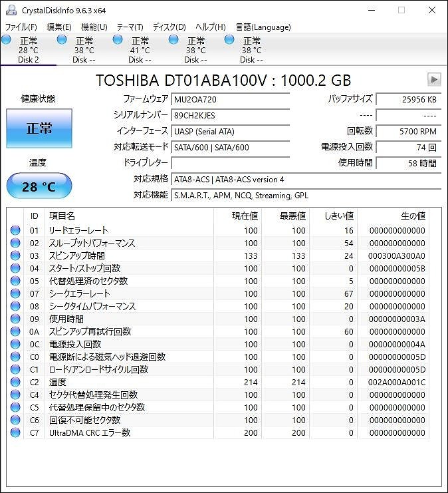The image size is (448, 493).
Task: Click the status icon for C7 UltraDMA CRC row
Action: tap(15, 433)
